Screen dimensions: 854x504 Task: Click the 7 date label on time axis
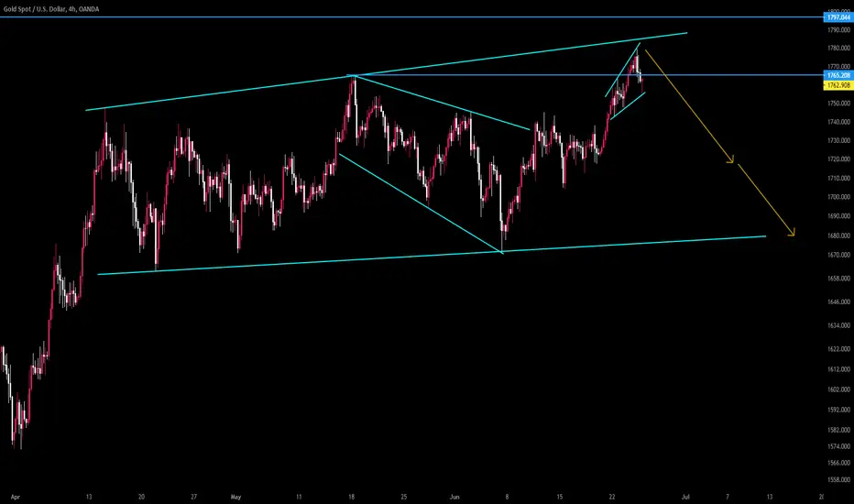pos(728,497)
